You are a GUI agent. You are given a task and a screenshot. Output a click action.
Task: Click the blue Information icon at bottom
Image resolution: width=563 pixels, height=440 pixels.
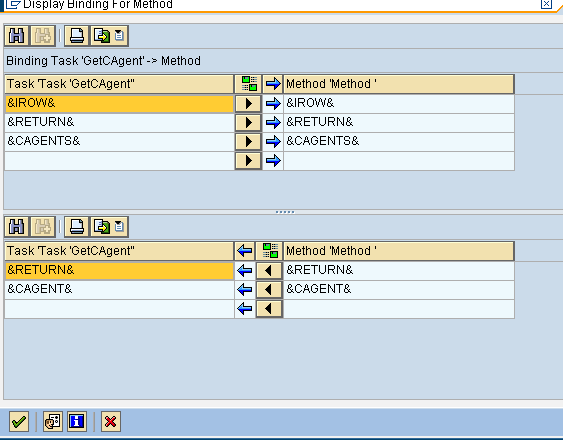click(76, 421)
